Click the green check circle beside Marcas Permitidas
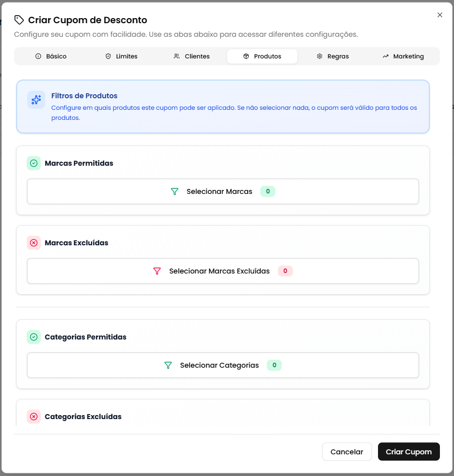Image resolution: width=454 pixels, height=476 pixels. coord(33,163)
